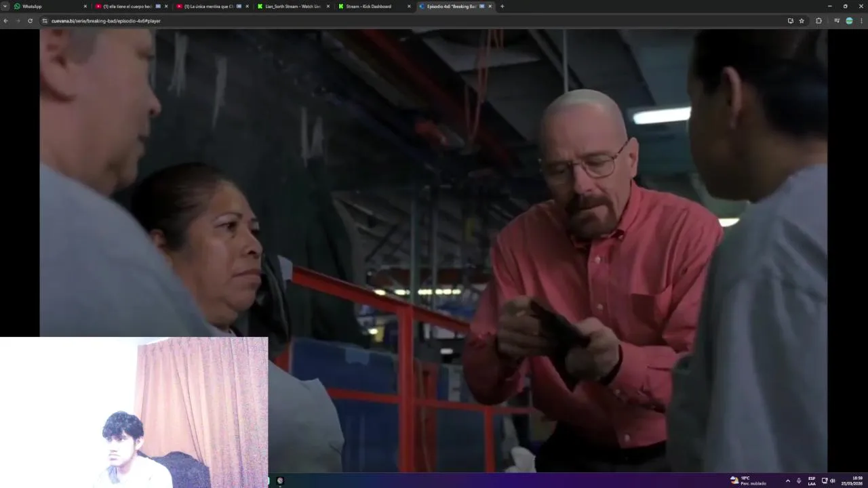This screenshot has height=488, width=868.
Task: Click the webcam overlay thumbnail
Action: [134, 412]
